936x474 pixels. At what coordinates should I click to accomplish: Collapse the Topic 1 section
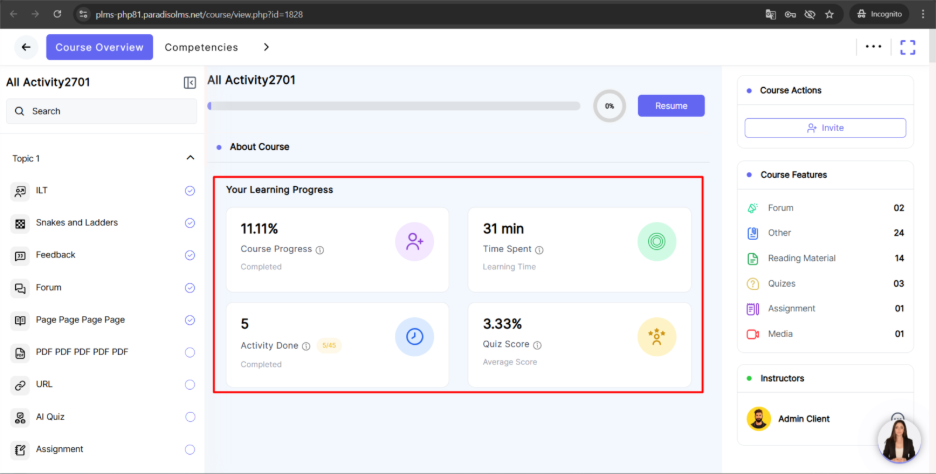190,158
